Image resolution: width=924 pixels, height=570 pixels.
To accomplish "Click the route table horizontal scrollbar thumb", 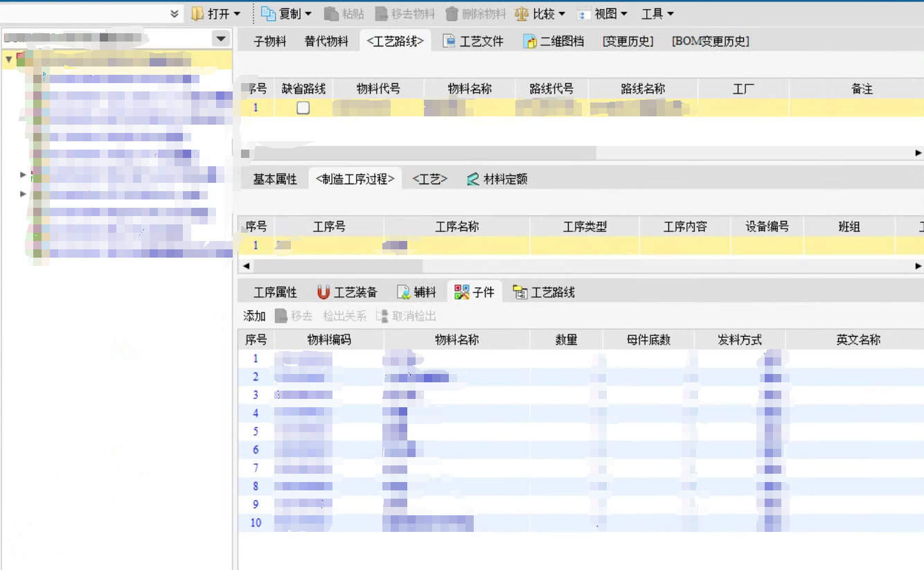I will click(423, 153).
